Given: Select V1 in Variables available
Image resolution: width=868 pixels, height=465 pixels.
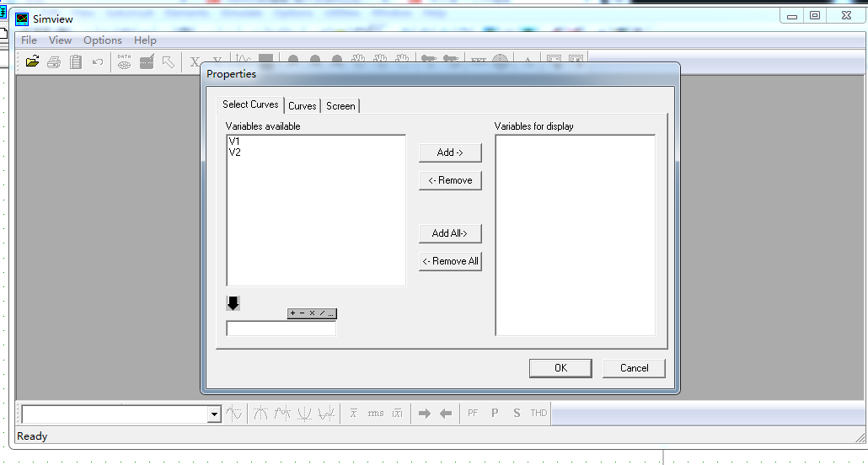Looking at the screenshot, I should 234,142.
